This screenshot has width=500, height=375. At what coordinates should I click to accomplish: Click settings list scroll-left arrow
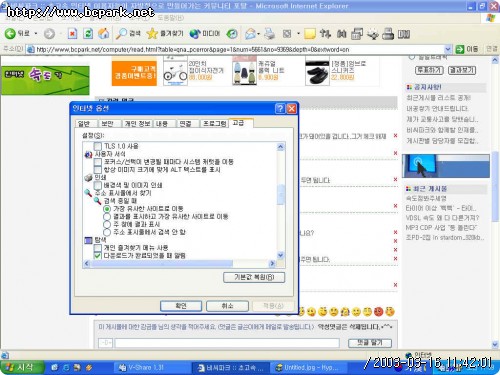[87, 264]
